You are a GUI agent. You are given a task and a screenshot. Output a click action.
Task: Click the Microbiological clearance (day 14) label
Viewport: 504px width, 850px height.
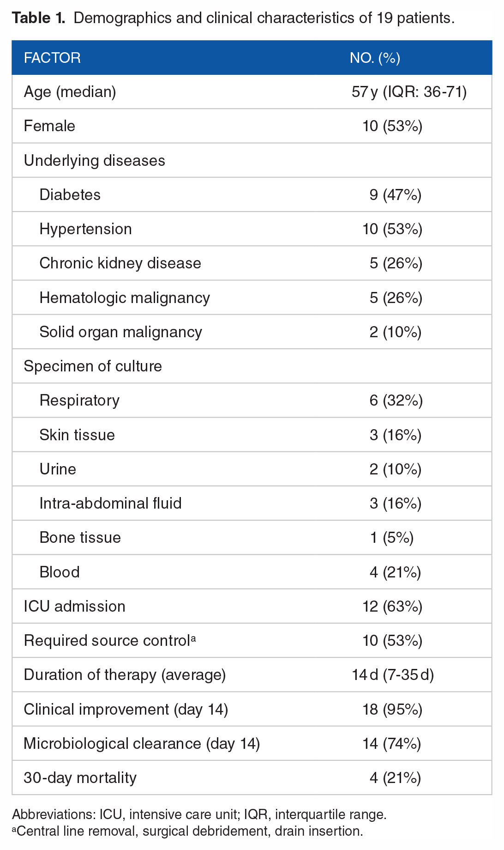[x=142, y=744]
